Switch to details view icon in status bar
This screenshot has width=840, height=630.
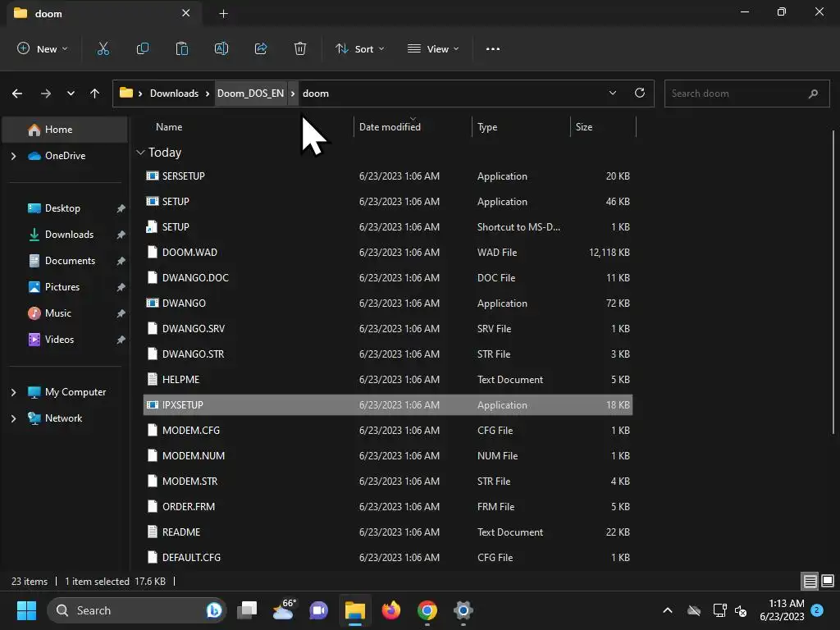tap(810, 581)
